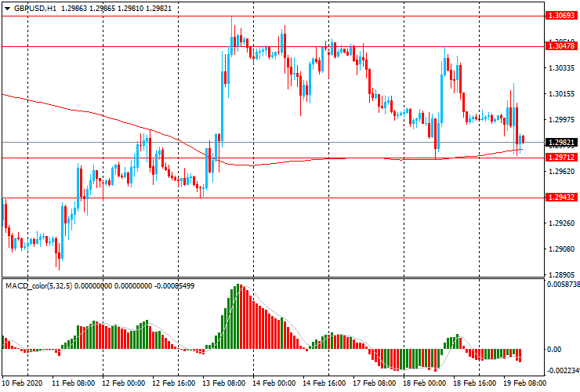Click the -0.002234 value on MACD scale

[562, 371]
